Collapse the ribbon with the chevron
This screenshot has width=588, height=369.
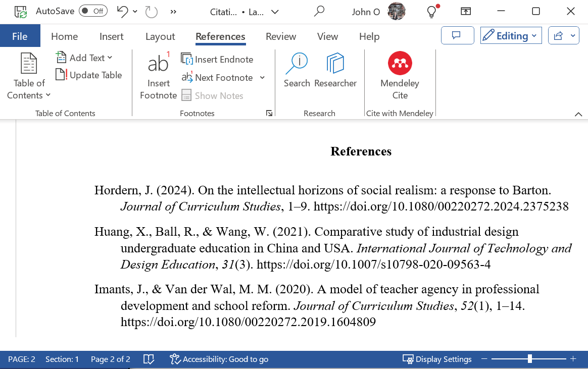578,114
